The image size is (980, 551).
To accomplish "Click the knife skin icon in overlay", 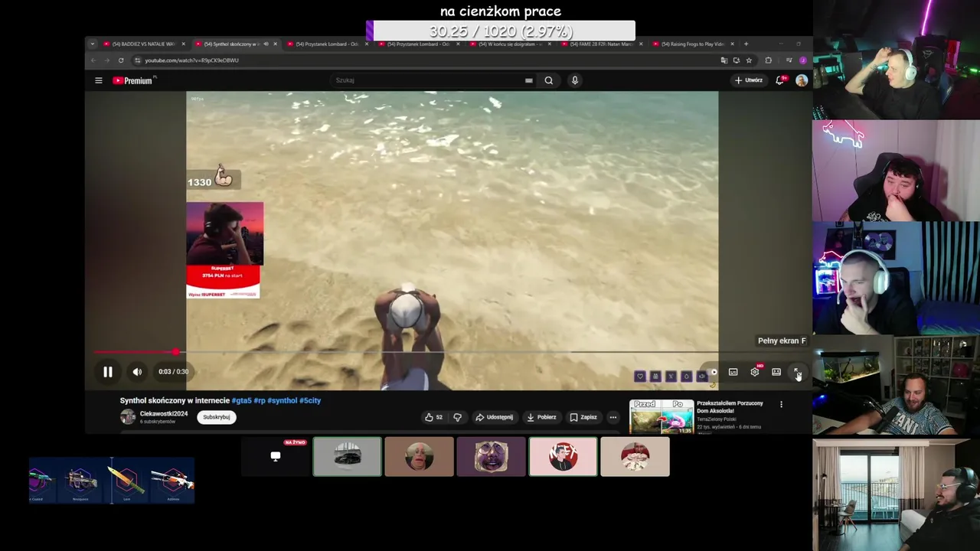I will coord(126,481).
